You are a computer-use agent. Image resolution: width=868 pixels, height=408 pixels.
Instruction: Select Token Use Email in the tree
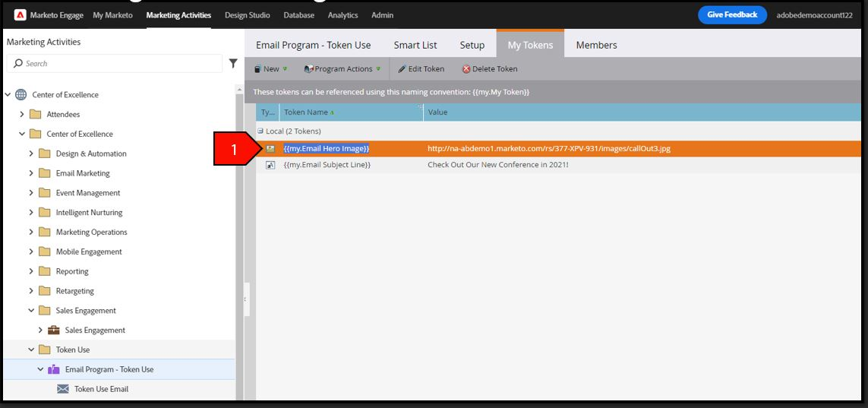tap(101, 389)
